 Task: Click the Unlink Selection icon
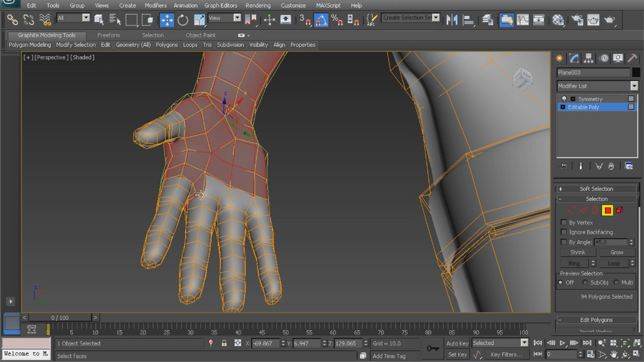(x=29, y=20)
